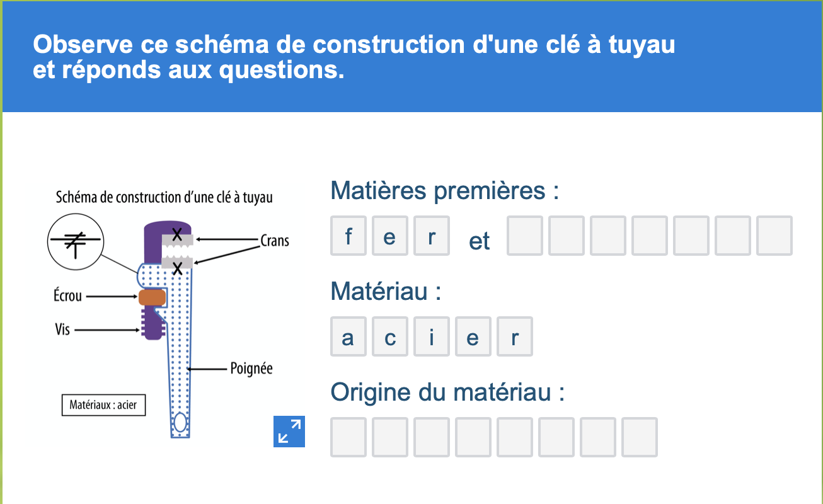Click the orange Écrou nut in the diagram
The height and width of the screenshot is (504, 823).
(153, 297)
